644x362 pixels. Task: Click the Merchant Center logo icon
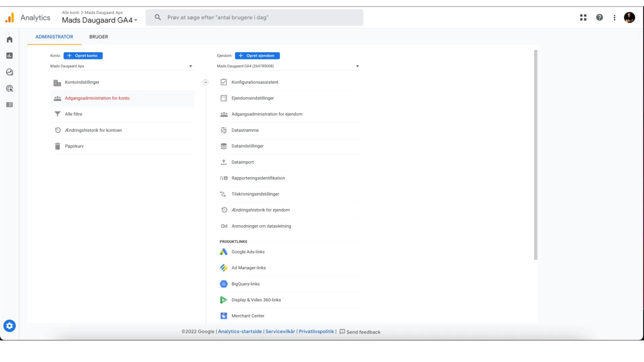[x=224, y=316]
